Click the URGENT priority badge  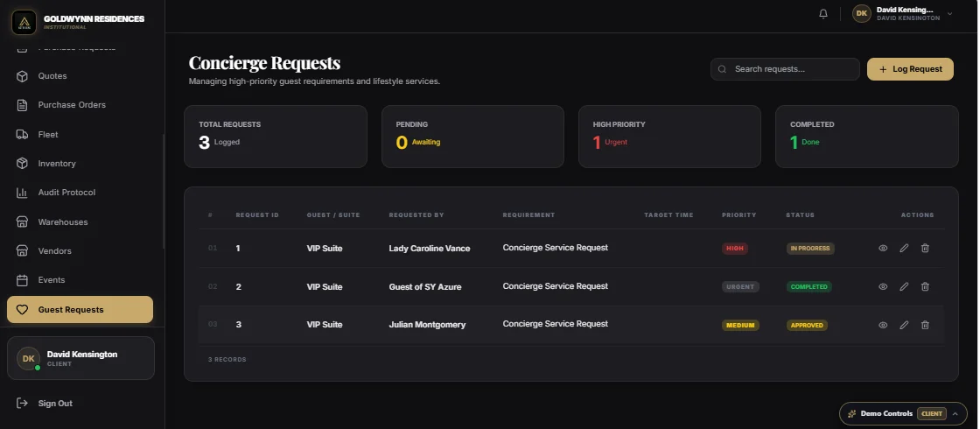(x=740, y=286)
